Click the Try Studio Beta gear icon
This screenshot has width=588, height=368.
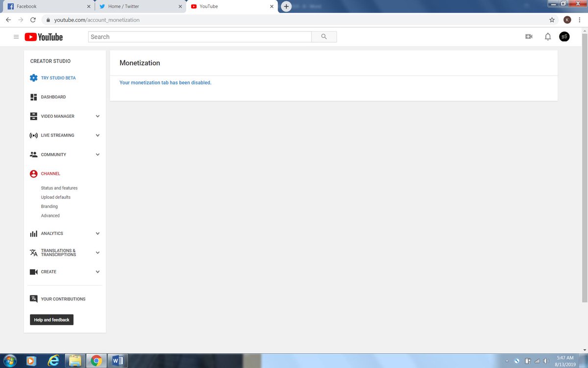pyautogui.click(x=33, y=78)
